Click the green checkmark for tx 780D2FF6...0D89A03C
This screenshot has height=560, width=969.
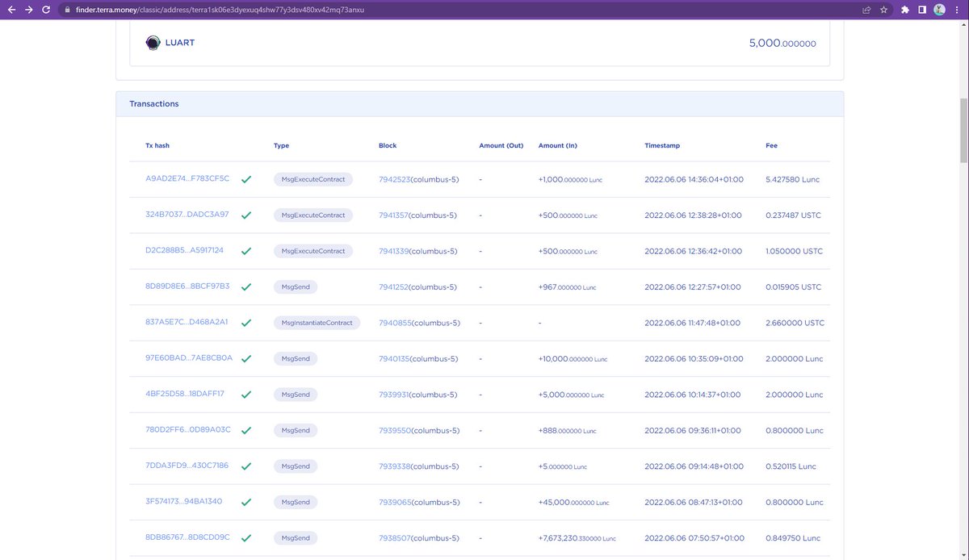click(246, 430)
